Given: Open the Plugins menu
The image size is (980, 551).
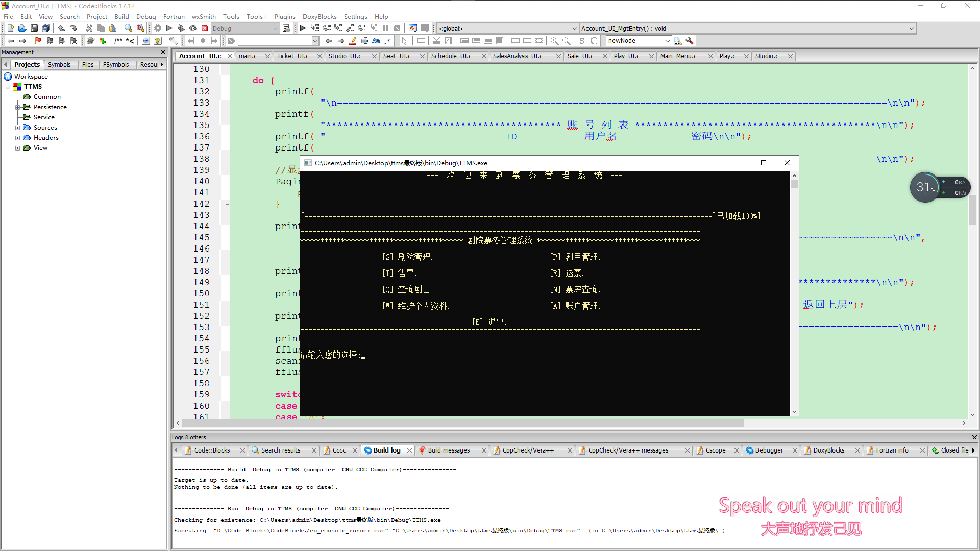Looking at the screenshot, I should [284, 17].
